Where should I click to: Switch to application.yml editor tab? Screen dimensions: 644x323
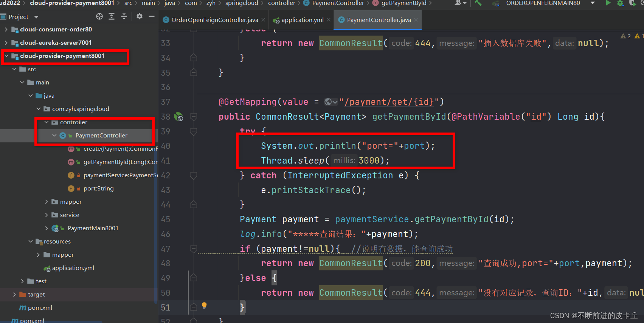tap(303, 20)
